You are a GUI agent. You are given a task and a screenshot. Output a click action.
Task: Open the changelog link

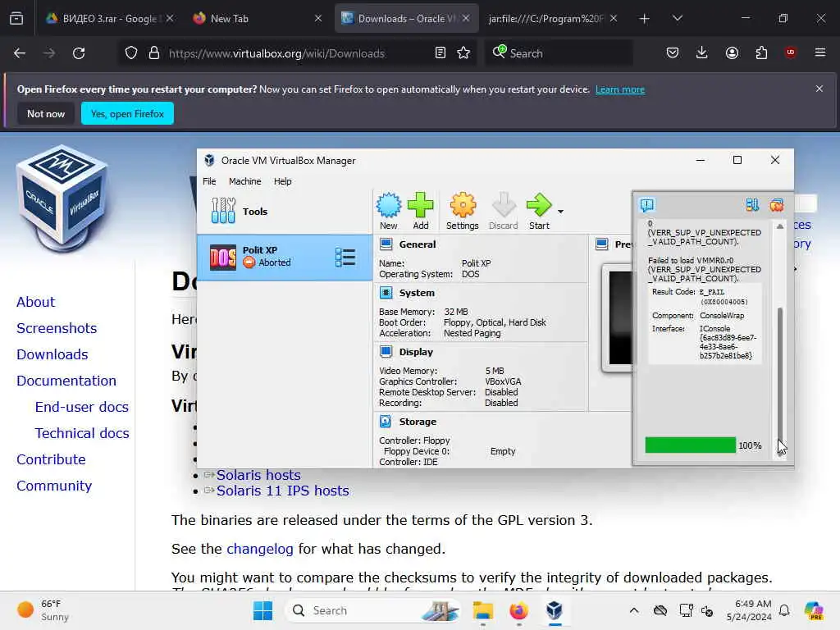coord(260,549)
